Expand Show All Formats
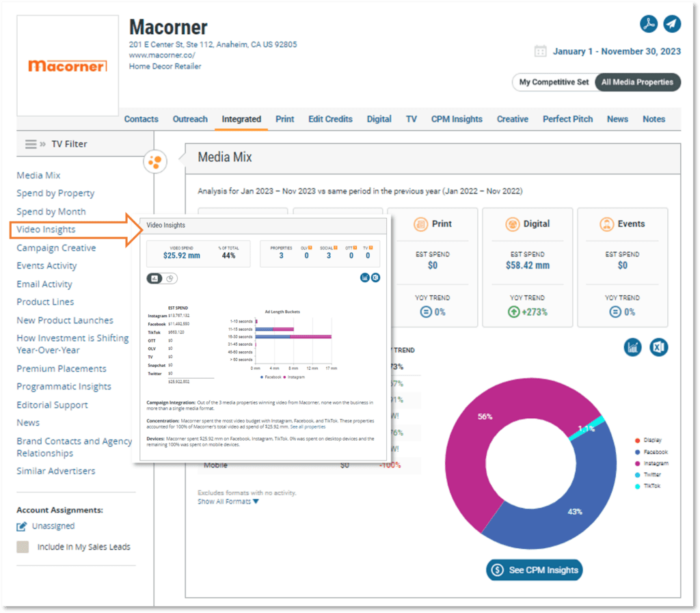The image size is (700, 613). (228, 502)
